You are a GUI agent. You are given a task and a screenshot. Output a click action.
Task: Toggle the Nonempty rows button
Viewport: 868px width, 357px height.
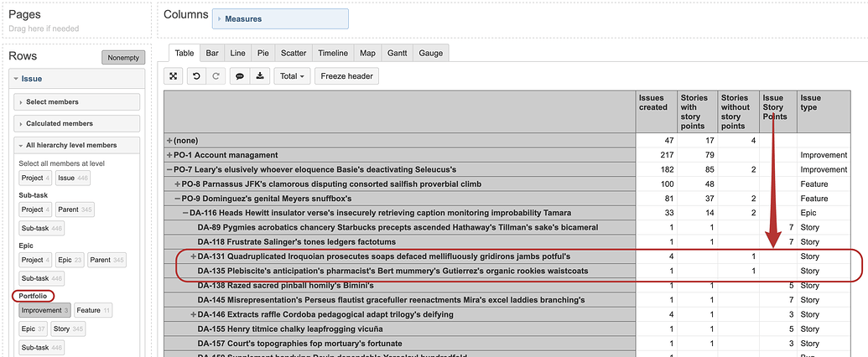coord(123,58)
